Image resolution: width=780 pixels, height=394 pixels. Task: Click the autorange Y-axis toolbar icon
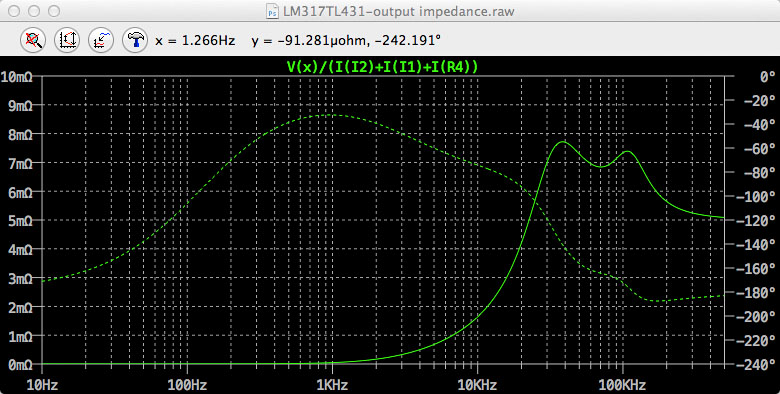[x=67, y=40]
